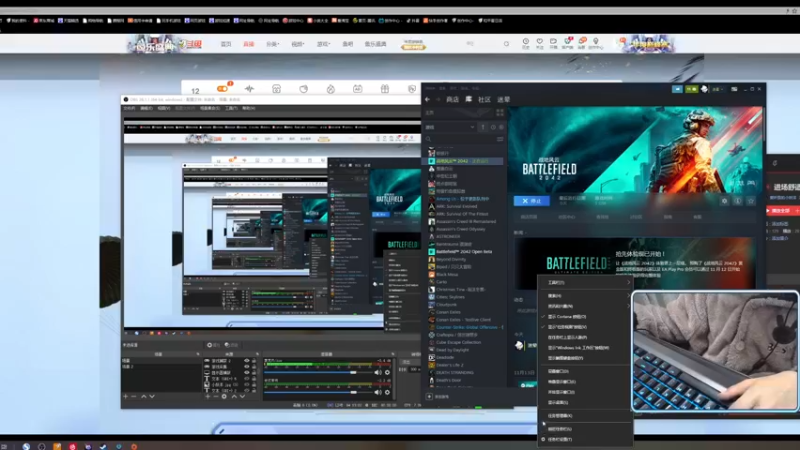Image resolution: width=800 pixels, height=450 pixels.
Task: Open 视频 dropdown on website nav
Action: 297,44
